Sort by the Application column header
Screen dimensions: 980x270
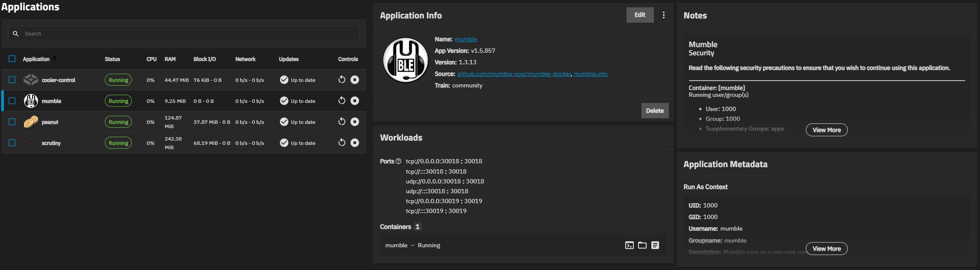(36, 59)
